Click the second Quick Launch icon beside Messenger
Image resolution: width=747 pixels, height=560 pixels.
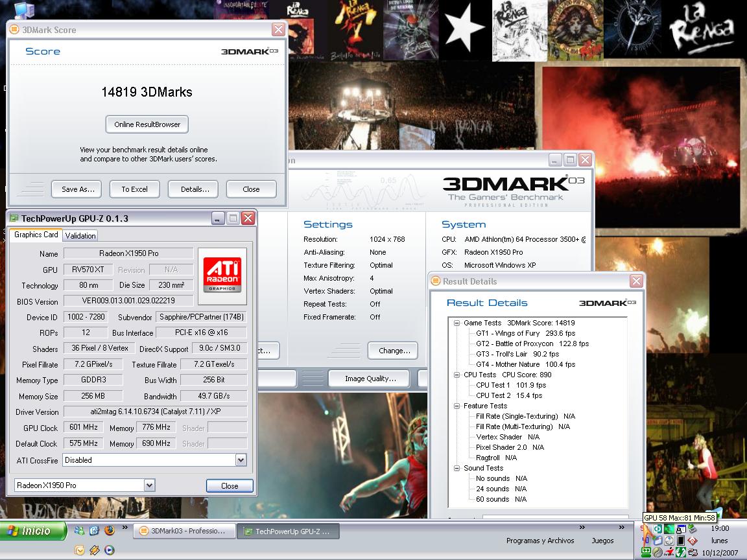coord(94,530)
